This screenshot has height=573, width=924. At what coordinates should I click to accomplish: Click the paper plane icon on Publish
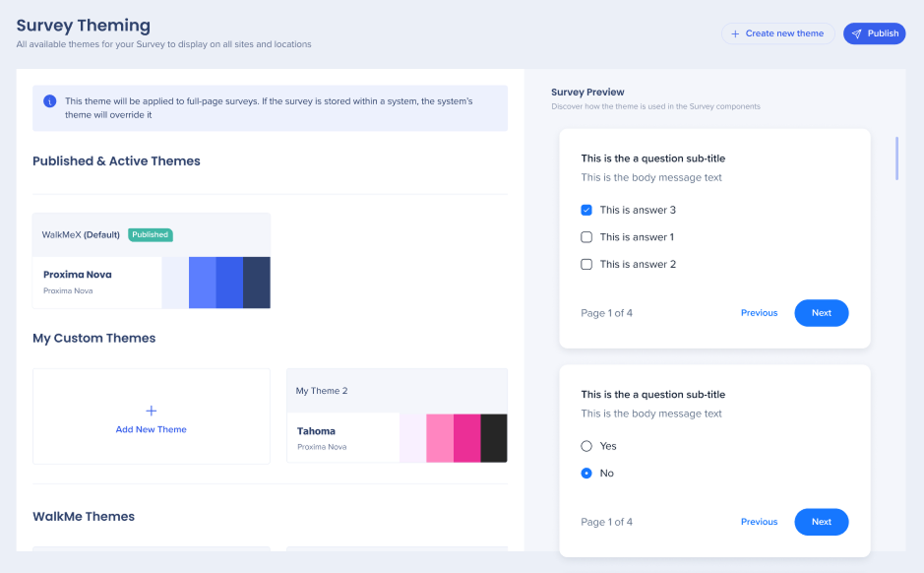[857, 33]
